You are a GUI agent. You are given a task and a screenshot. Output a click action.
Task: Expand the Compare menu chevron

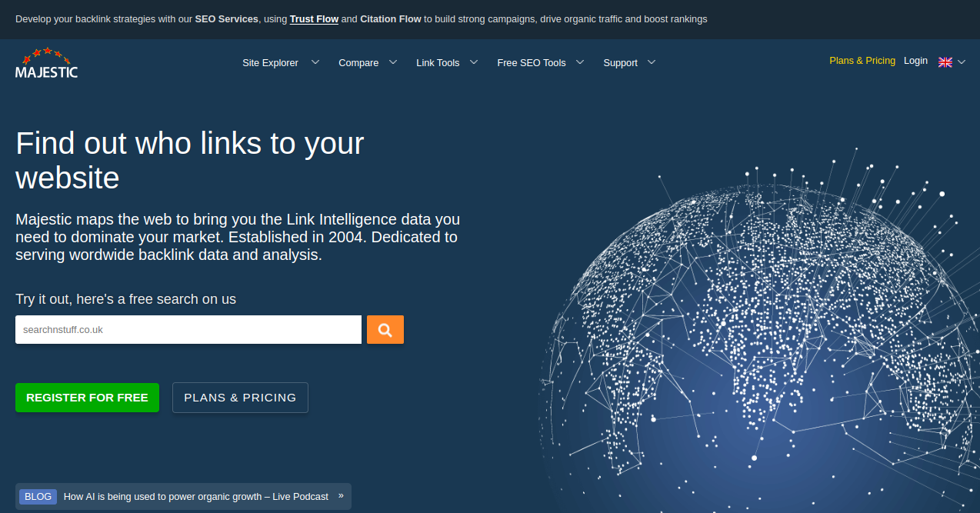point(393,62)
